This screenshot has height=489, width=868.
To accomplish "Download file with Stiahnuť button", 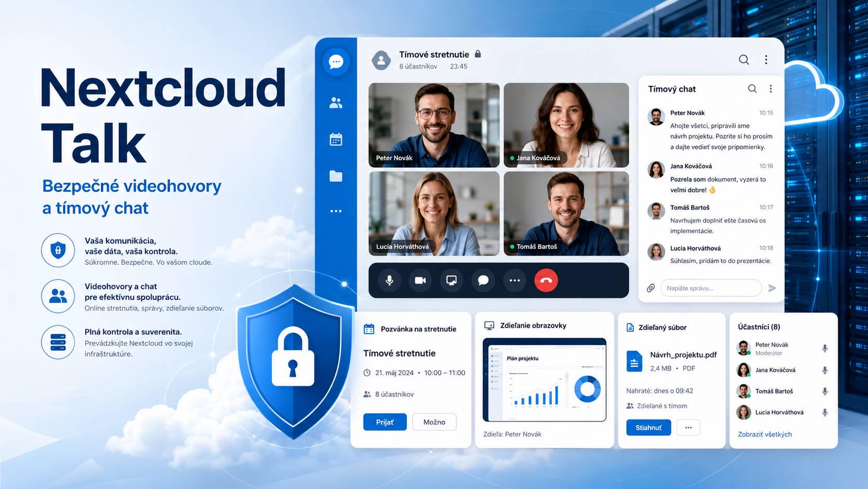I will coord(649,428).
